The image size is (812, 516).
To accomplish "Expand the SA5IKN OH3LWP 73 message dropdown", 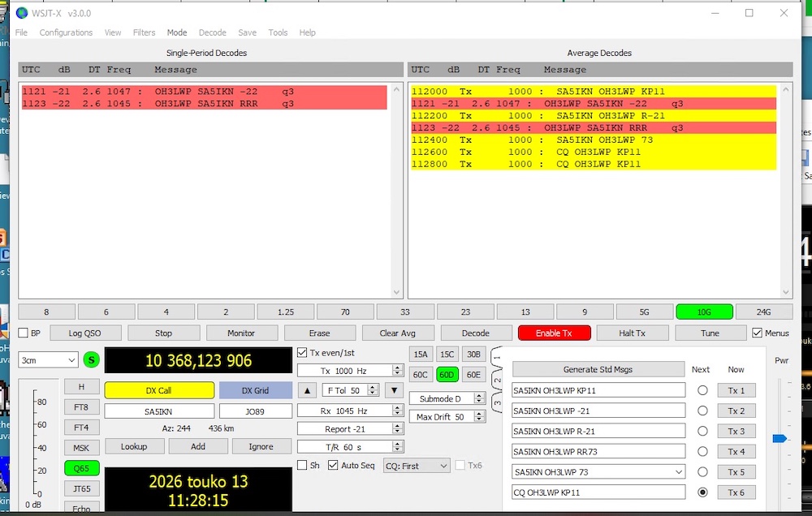I will (678, 472).
